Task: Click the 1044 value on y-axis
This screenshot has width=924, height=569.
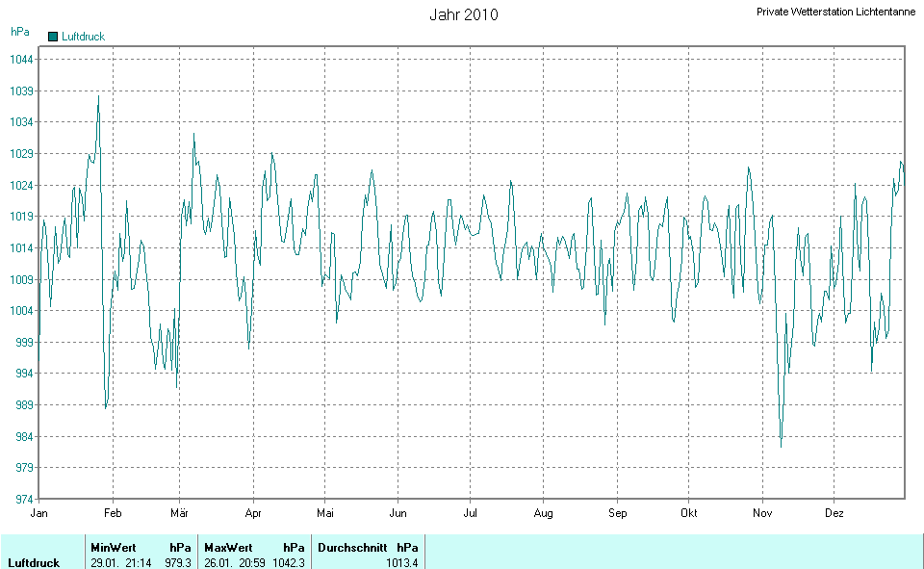Action: click(x=21, y=60)
